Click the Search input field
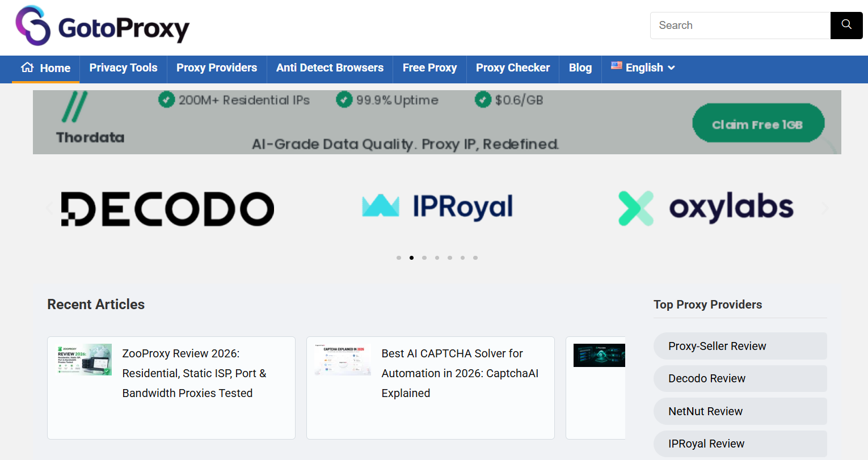The width and height of the screenshot is (868, 460). 740,26
